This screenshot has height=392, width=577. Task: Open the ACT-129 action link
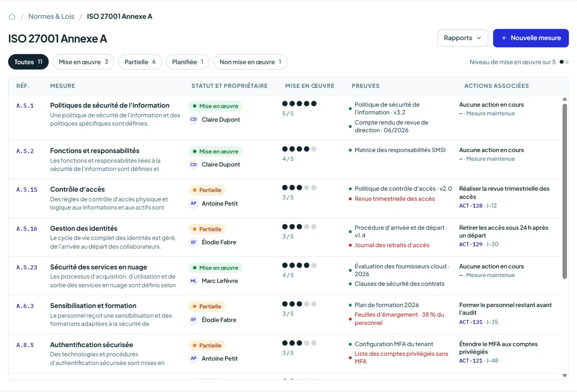471,244
